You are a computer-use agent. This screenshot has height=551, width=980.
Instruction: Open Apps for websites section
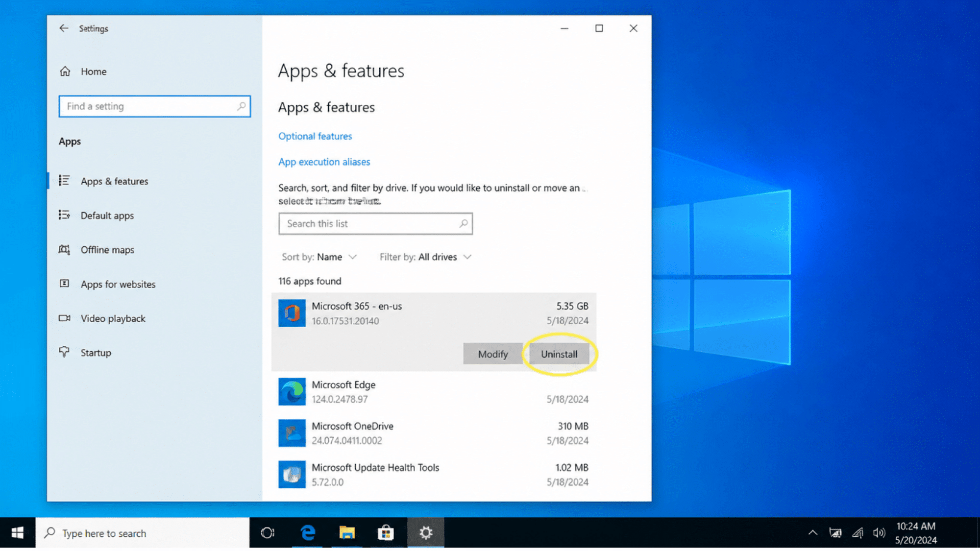(x=118, y=284)
